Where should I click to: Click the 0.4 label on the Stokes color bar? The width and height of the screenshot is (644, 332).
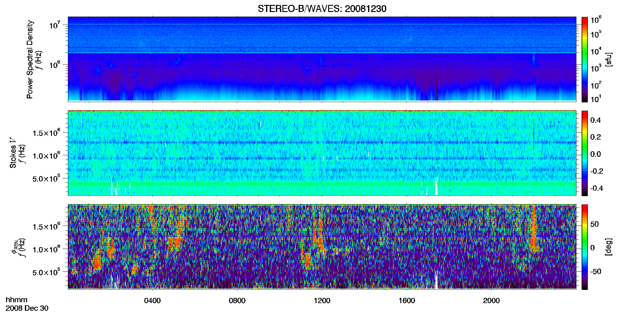click(x=595, y=120)
